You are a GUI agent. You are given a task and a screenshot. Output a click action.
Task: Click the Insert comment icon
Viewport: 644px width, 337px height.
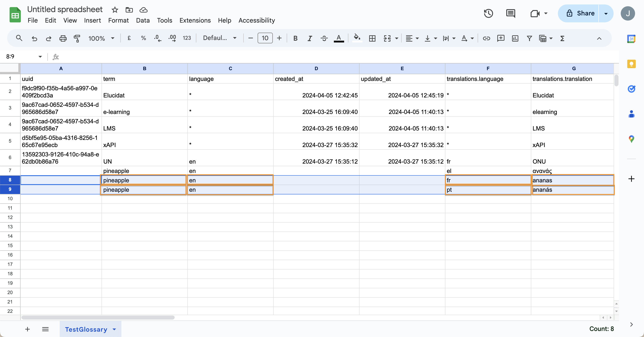[x=501, y=38]
